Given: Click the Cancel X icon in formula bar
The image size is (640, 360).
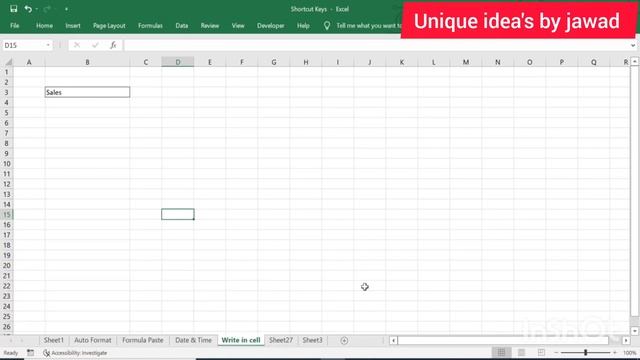Looking at the screenshot, I should pyautogui.click(x=77, y=45).
